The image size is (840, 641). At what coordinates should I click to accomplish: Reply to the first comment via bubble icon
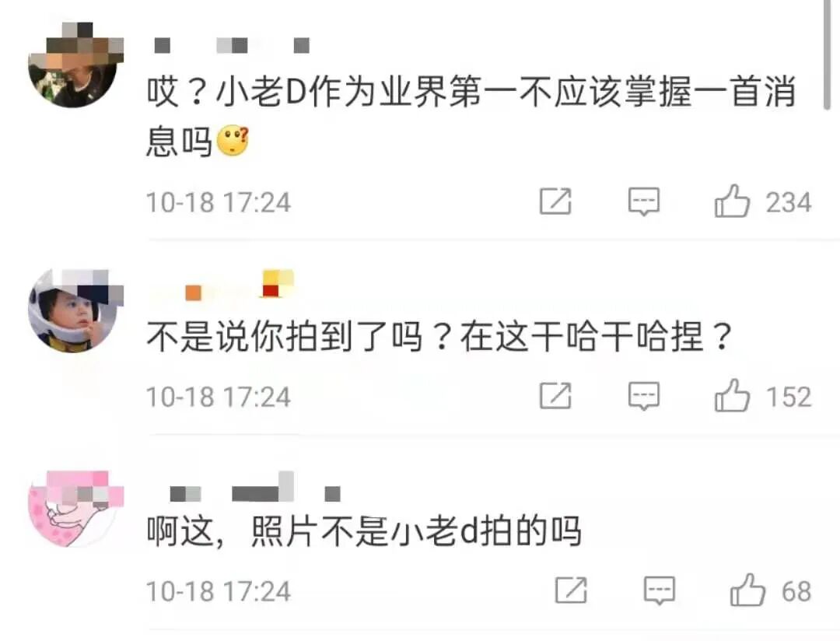tap(643, 201)
